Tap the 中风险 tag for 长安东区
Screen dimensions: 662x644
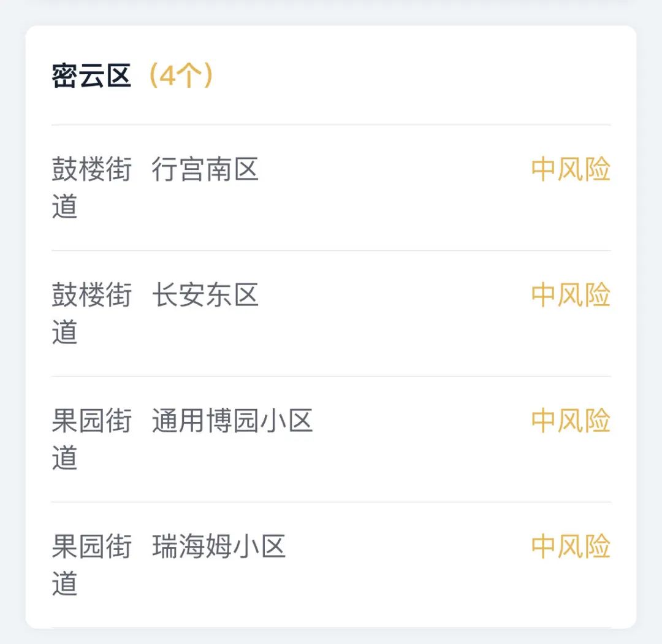coord(571,294)
